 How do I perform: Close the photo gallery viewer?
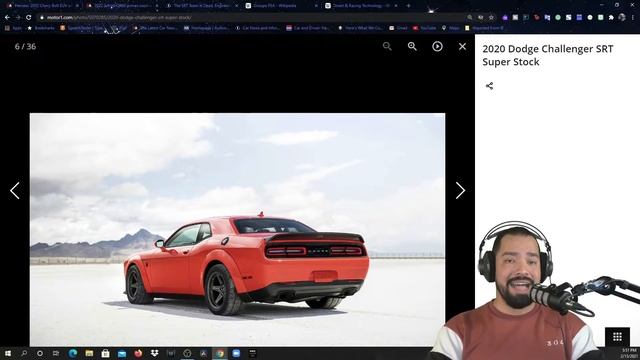(x=462, y=47)
